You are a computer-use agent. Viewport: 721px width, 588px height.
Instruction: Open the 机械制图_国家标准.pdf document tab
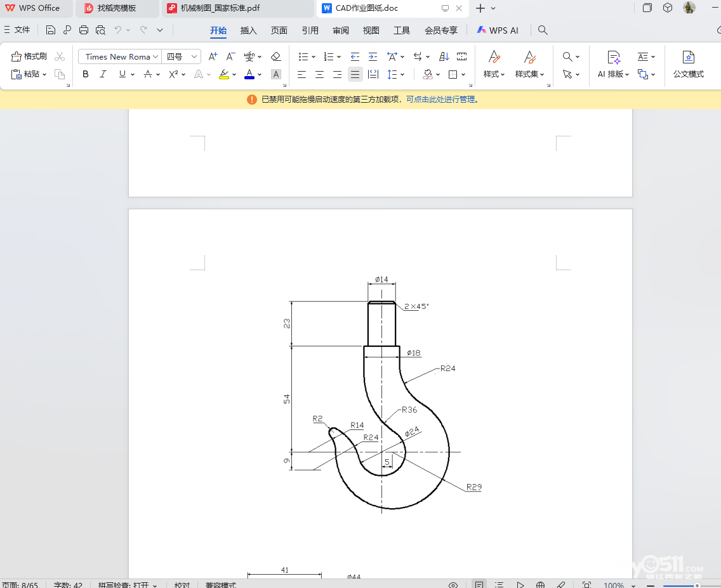(x=220, y=8)
